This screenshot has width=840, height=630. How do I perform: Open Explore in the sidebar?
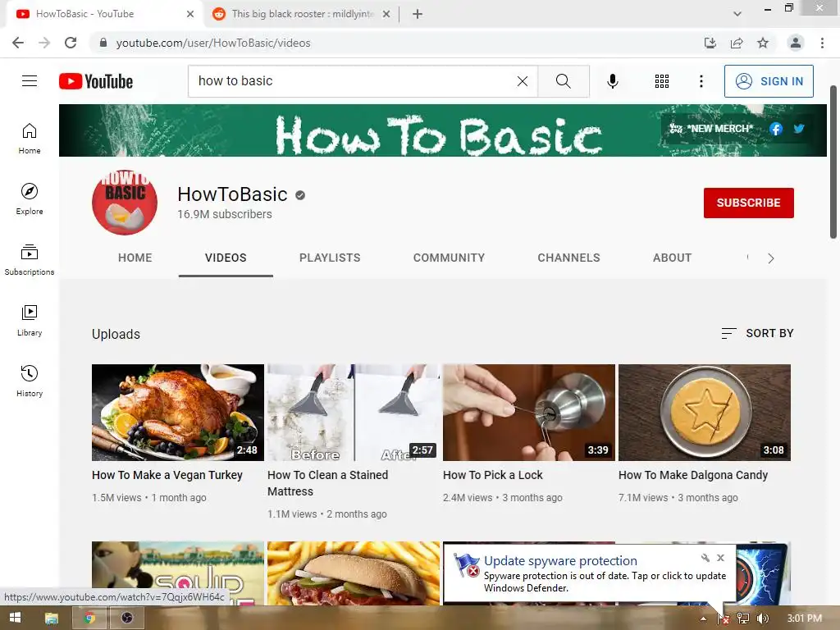tap(30, 199)
